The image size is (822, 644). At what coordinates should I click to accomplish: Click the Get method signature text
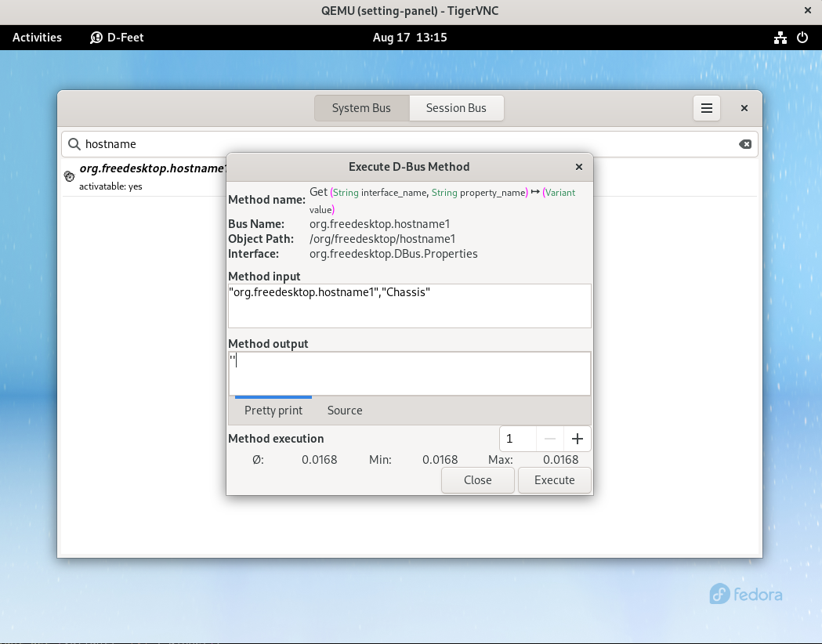442,201
